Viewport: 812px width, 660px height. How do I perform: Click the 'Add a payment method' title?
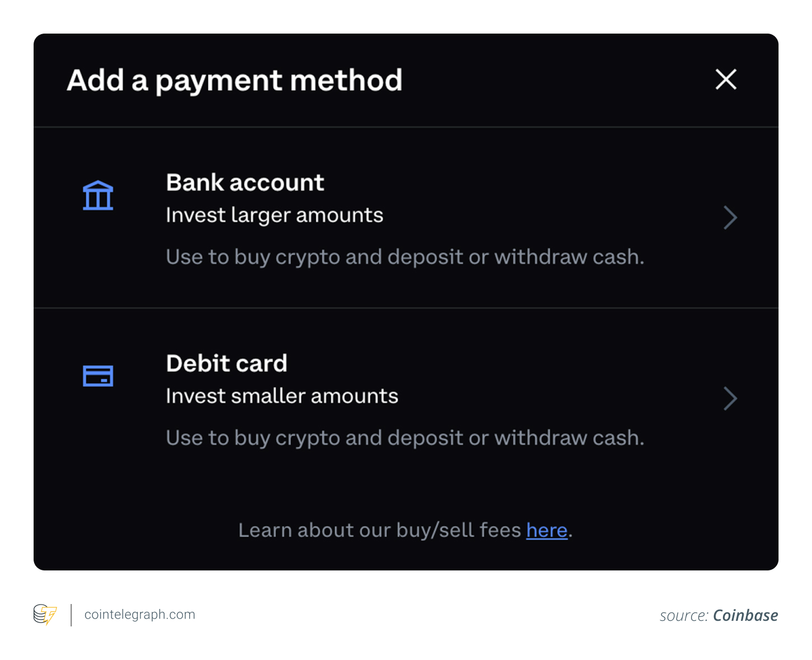235,81
